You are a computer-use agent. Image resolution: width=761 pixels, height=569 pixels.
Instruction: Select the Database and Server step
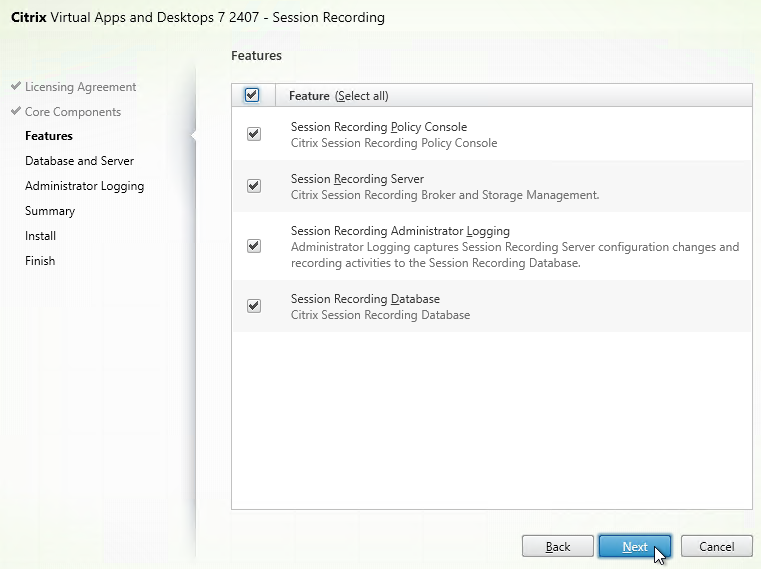point(80,161)
